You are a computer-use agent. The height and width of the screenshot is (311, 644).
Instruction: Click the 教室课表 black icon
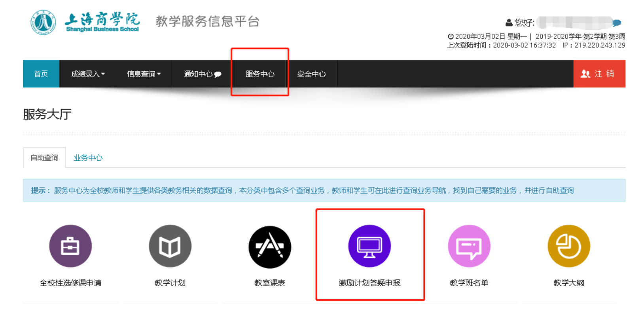(x=270, y=246)
